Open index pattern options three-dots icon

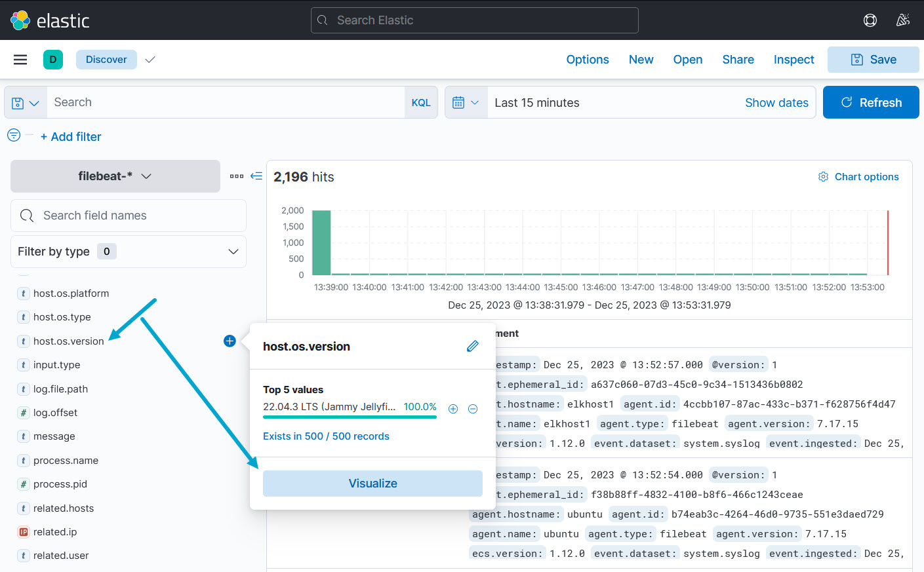pyautogui.click(x=237, y=176)
